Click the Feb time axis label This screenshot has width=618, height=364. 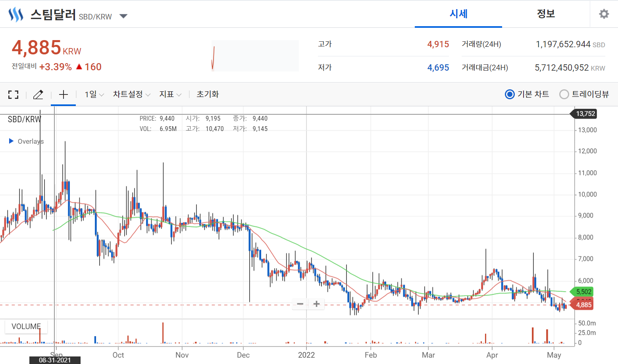(371, 355)
